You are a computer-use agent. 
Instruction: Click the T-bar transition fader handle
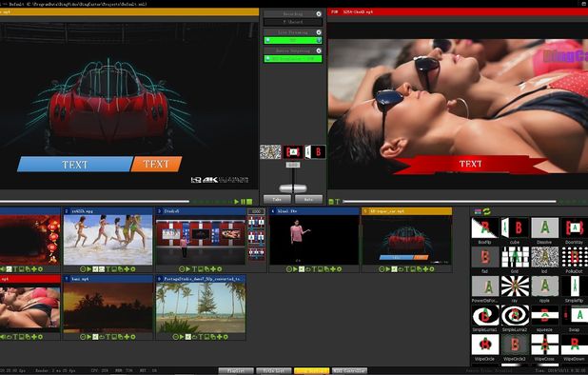point(293,187)
